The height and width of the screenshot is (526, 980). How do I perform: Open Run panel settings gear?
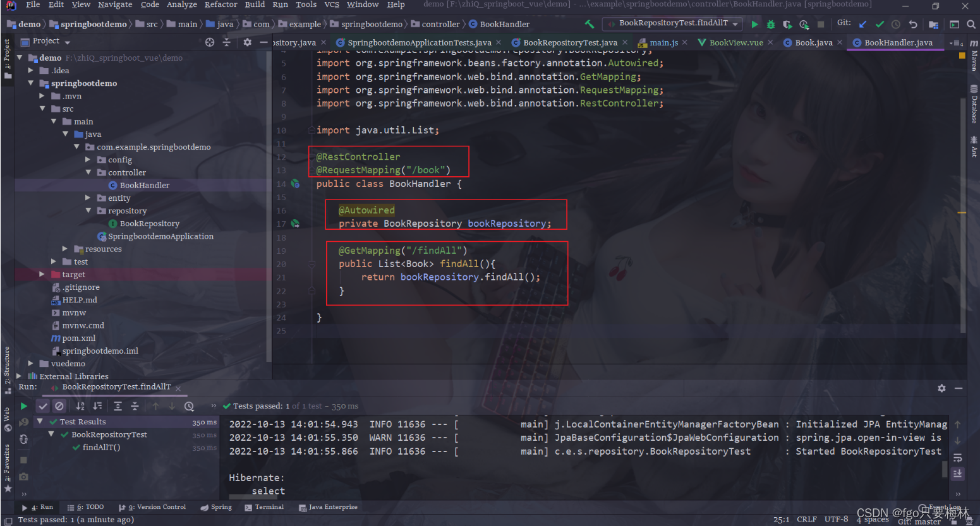[x=941, y=388]
